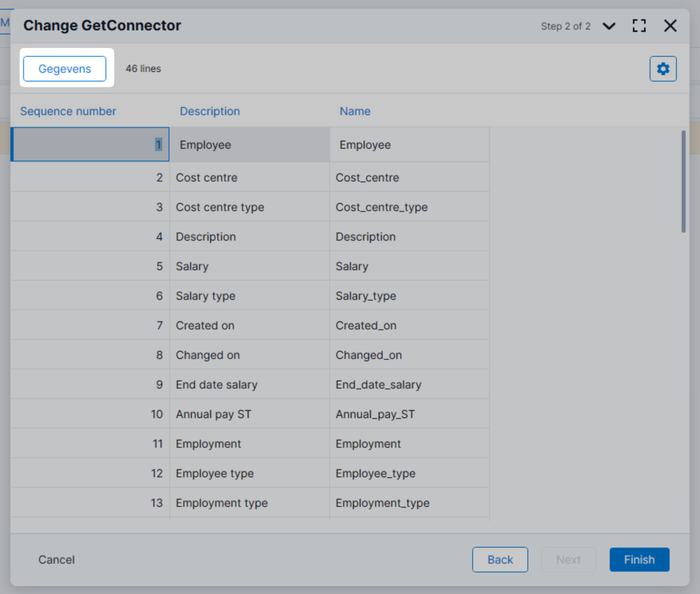Select the Cost centre description cell
The image size is (700, 594).
click(x=249, y=177)
